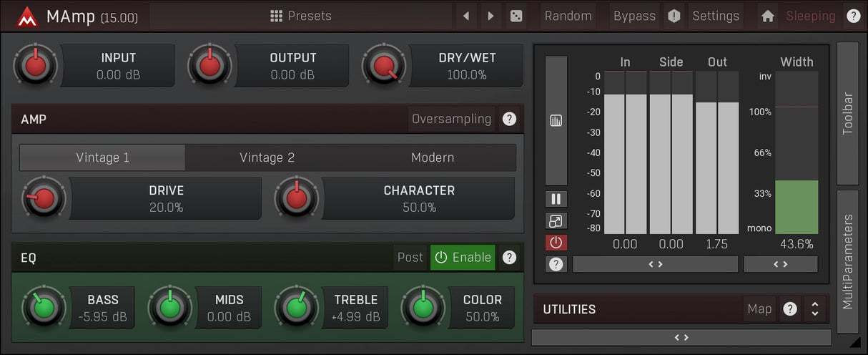Expand the Width meter arrows bar
The width and height of the screenshot is (868, 355).
coord(780,264)
